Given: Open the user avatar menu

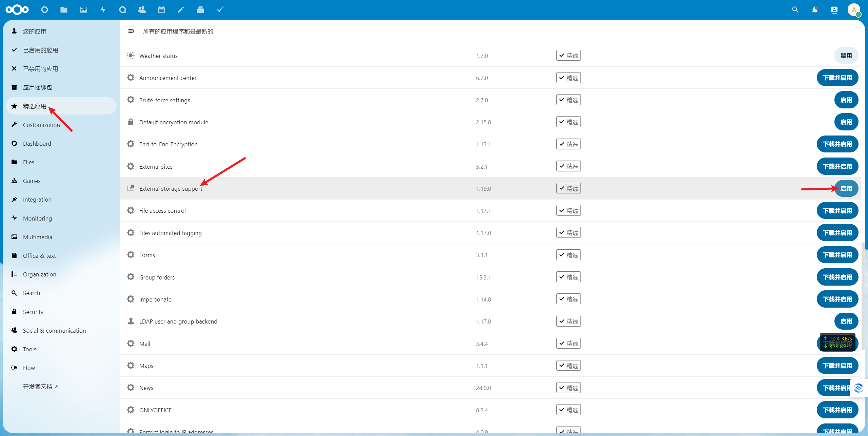Looking at the screenshot, I should [854, 10].
